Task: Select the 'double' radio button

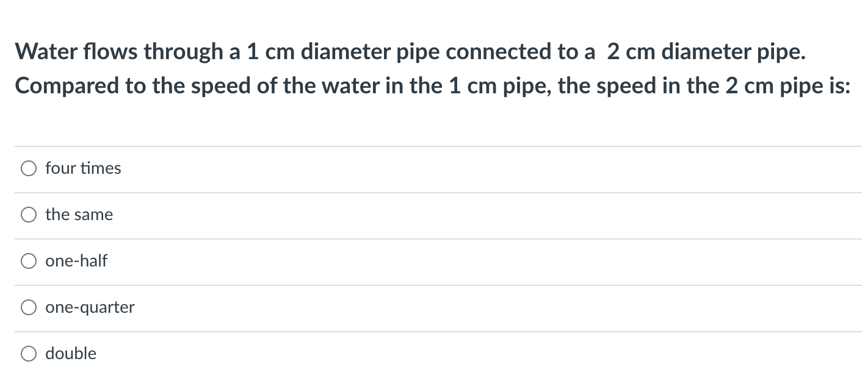Action: pyautogui.click(x=28, y=353)
